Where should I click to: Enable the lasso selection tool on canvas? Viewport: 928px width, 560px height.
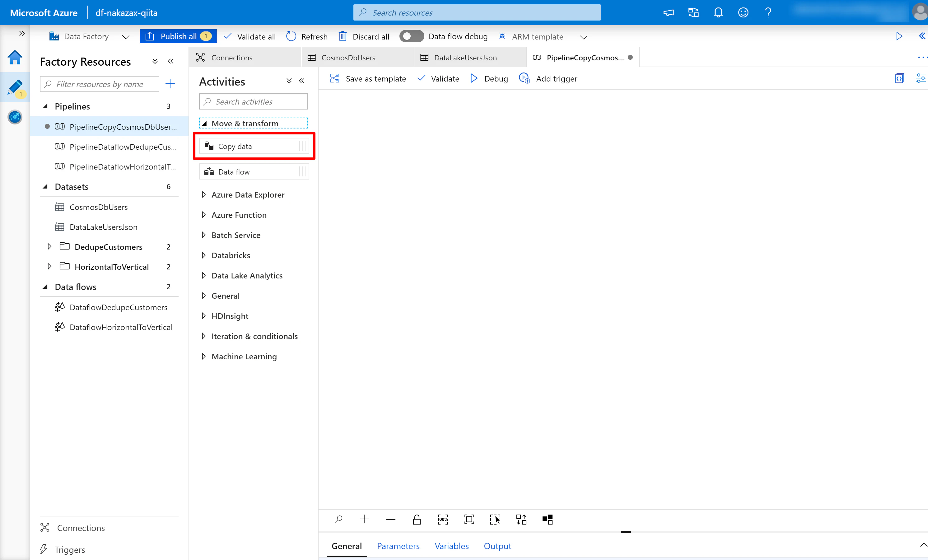495,520
